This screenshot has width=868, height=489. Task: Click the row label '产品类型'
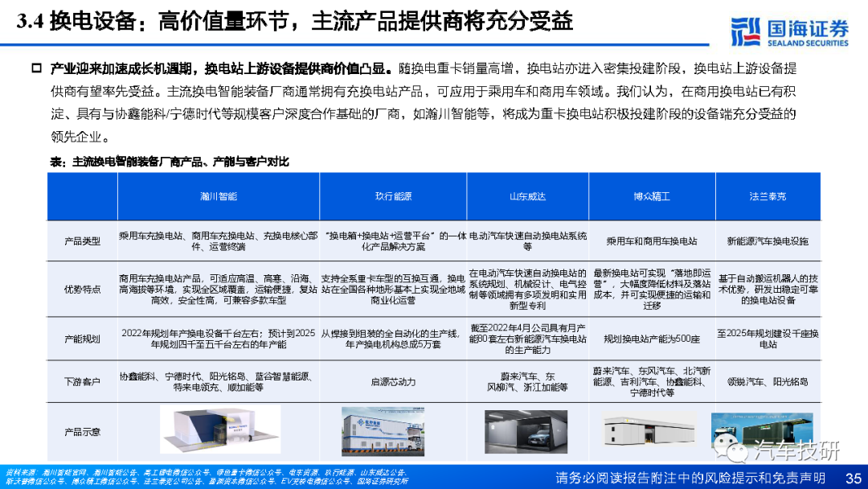click(x=83, y=241)
